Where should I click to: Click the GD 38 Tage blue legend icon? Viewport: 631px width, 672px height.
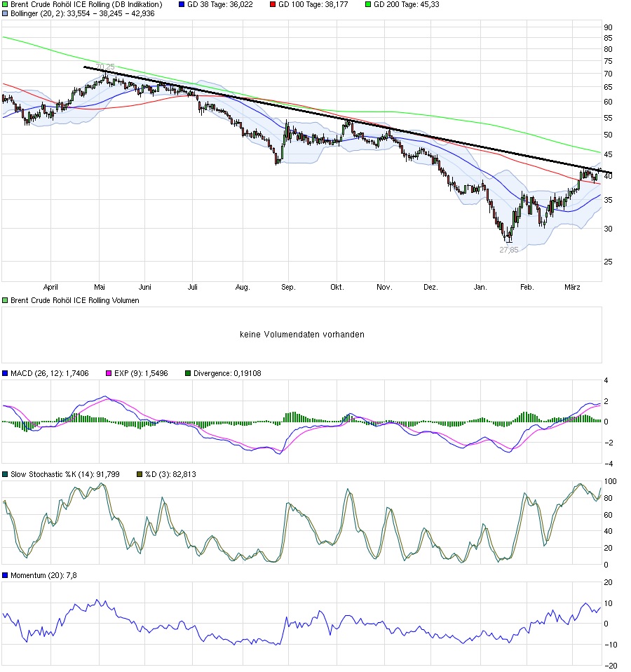180,5
